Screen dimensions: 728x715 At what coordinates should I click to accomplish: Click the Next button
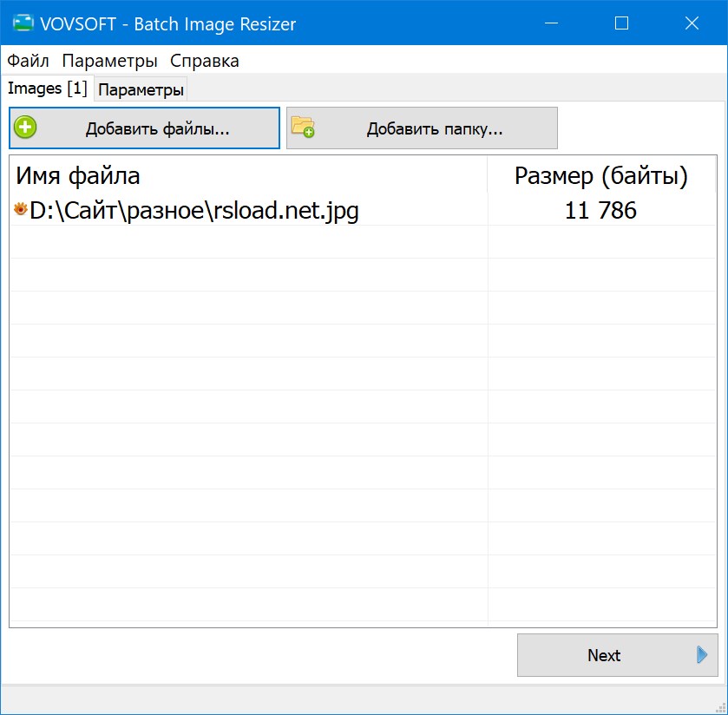click(618, 655)
